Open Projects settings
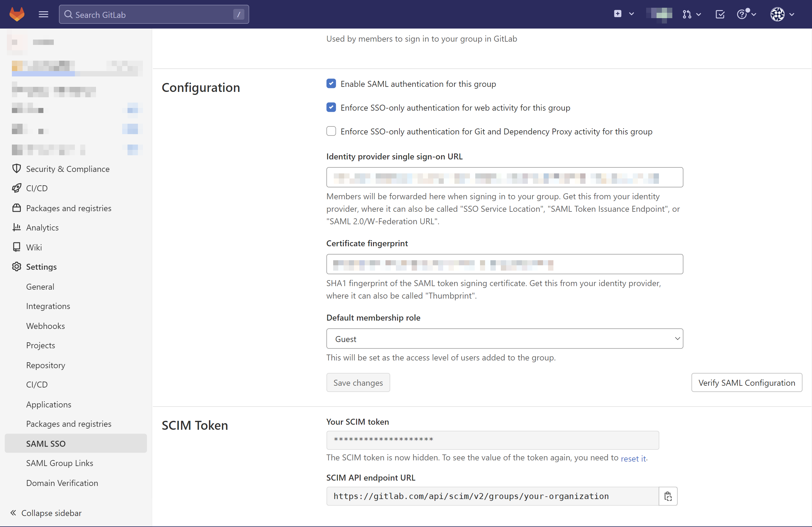This screenshot has width=812, height=527. [x=41, y=345]
